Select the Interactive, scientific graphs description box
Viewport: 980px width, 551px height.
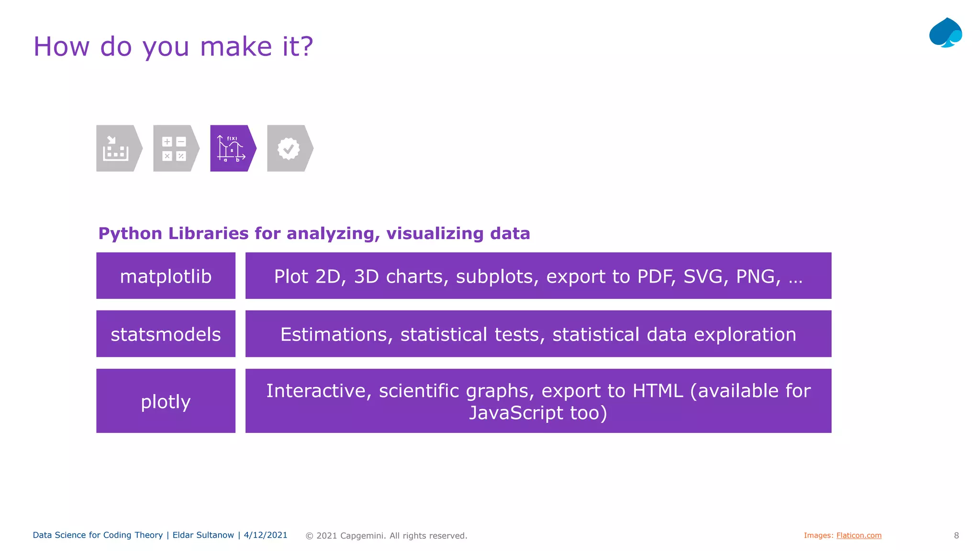pos(538,401)
